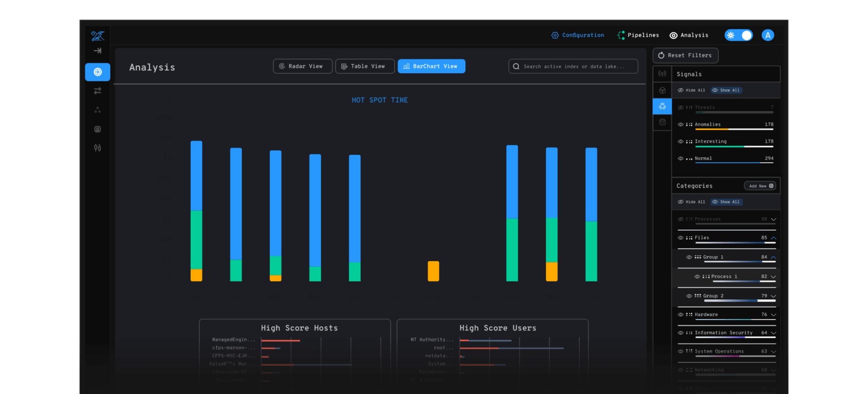This screenshot has width=868, height=394.
Task: Toggle Process 1 visibility eye
Action: [x=697, y=277]
